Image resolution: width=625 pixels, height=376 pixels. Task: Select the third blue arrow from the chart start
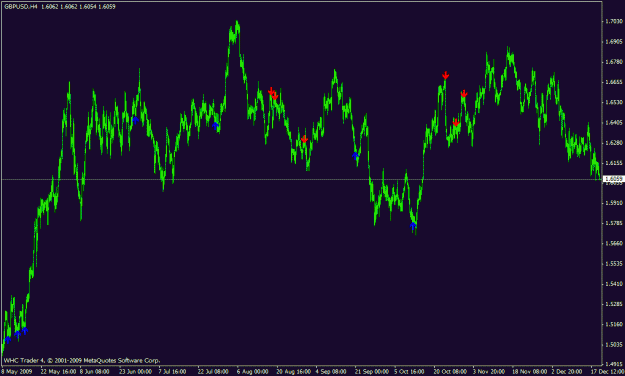[x=25, y=330]
